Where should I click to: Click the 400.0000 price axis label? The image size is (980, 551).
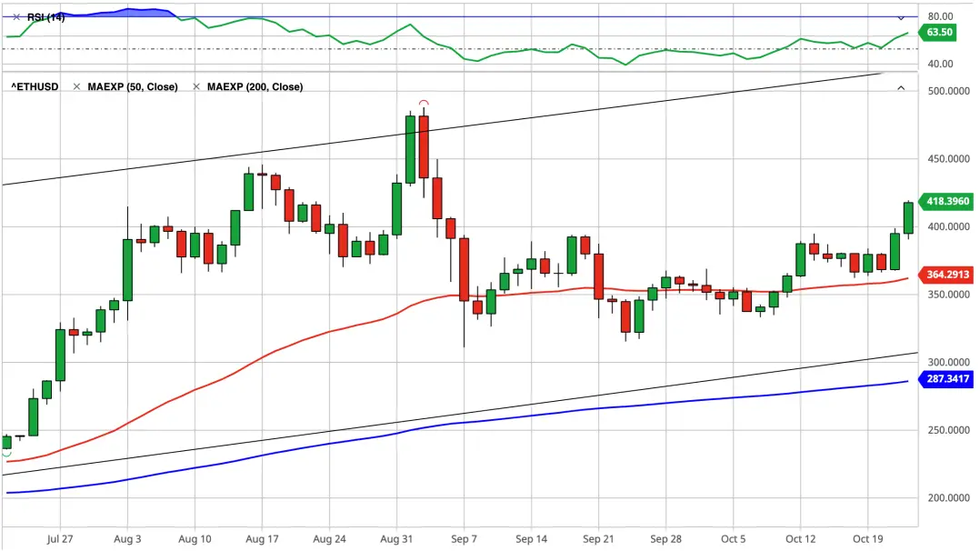point(949,227)
